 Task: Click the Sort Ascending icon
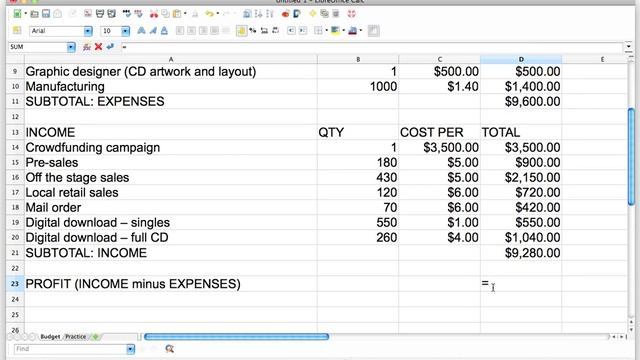pos(258,14)
